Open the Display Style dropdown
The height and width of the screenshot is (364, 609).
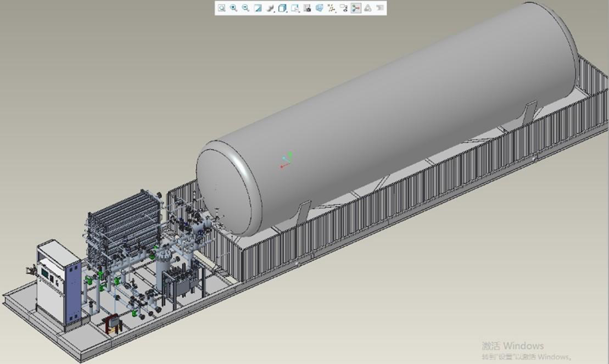[282, 8]
